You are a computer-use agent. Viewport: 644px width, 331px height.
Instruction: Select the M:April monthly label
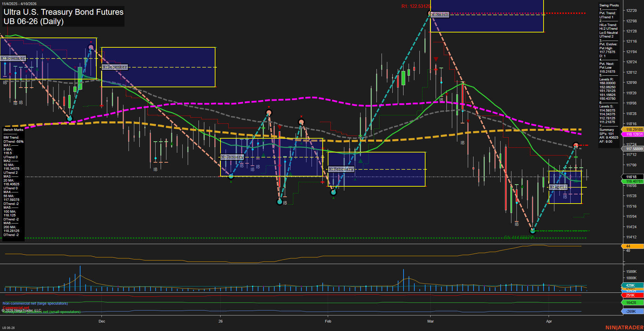click(558, 187)
